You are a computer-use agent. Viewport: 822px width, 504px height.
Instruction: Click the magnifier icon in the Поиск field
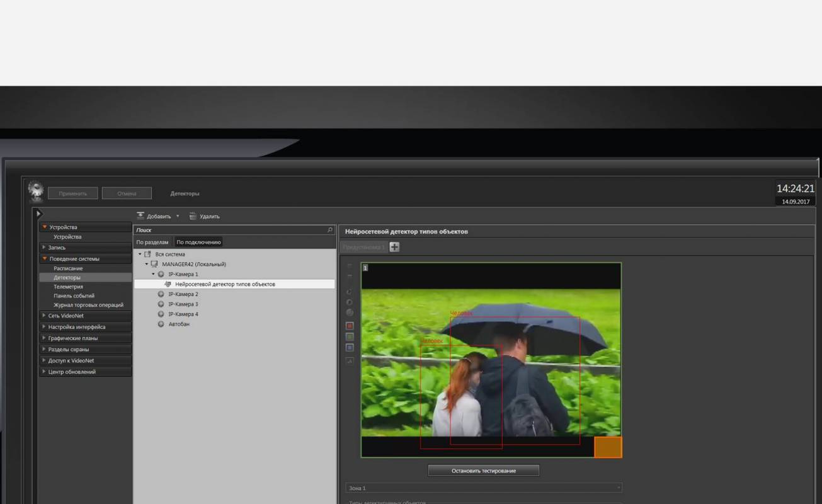330,230
